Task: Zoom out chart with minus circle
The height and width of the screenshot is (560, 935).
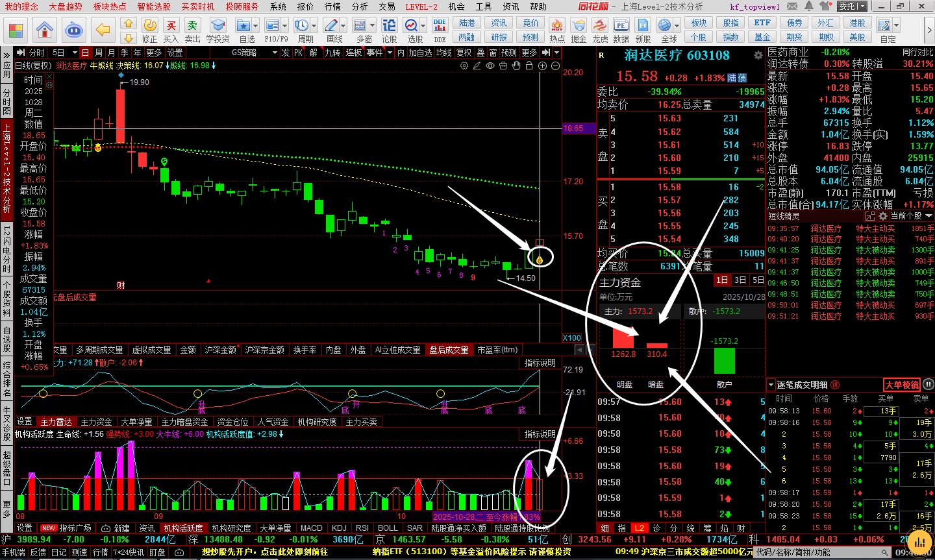Action: (555, 66)
